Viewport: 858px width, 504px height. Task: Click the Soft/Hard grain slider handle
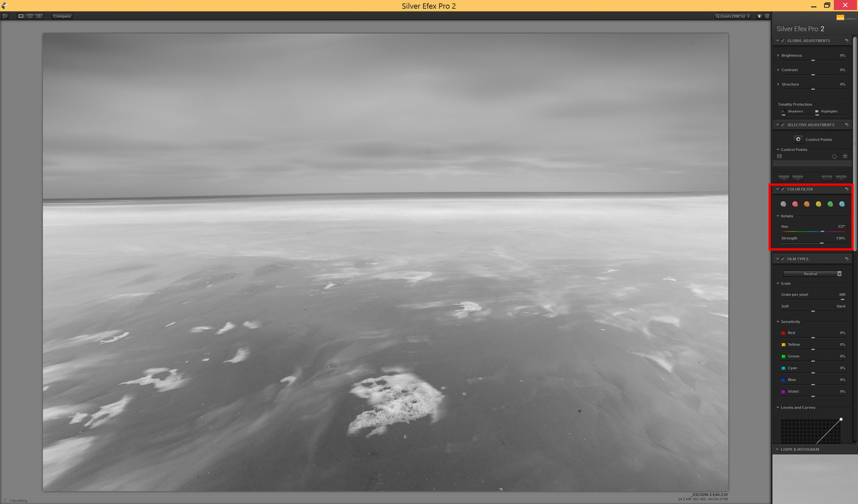813,311
